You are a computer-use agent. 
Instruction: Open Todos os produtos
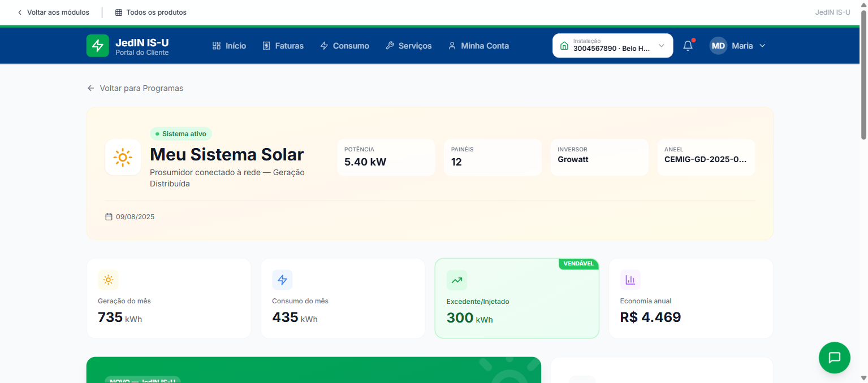[150, 12]
